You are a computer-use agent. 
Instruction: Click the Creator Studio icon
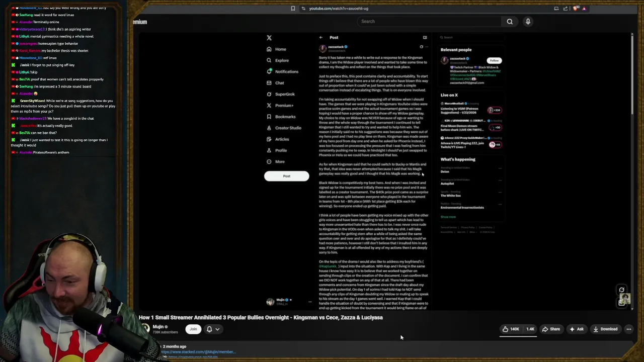[269, 128]
